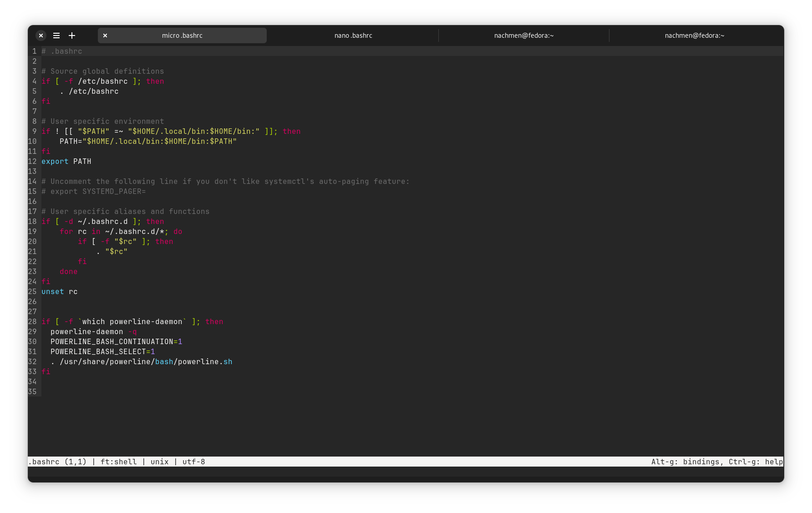Click the 'unset rc' line

coord(60,292)
